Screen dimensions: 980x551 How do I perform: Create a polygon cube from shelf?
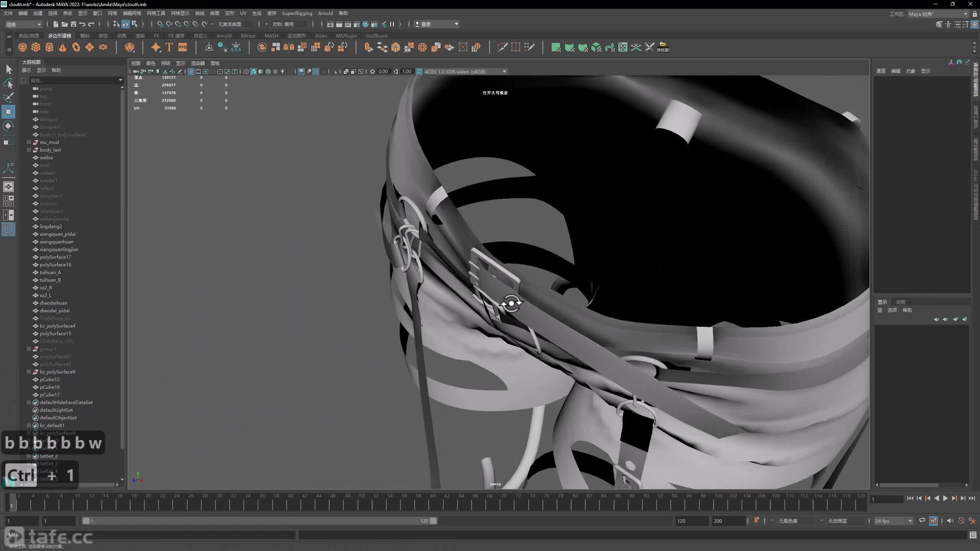pyautogui.click(x=36, y=47)
